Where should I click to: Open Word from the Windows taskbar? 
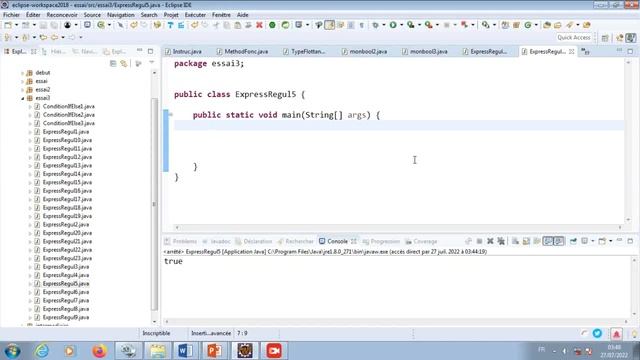tap(186, 351)
